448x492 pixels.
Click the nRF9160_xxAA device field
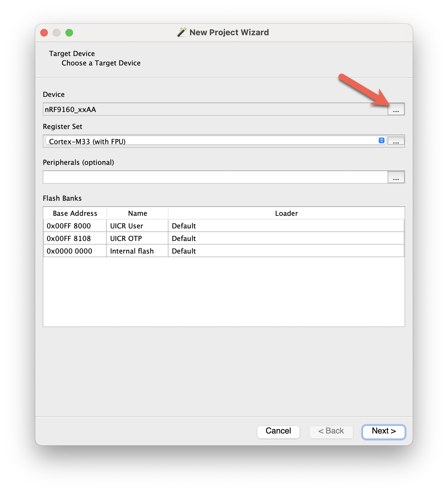tap(189, 109)
